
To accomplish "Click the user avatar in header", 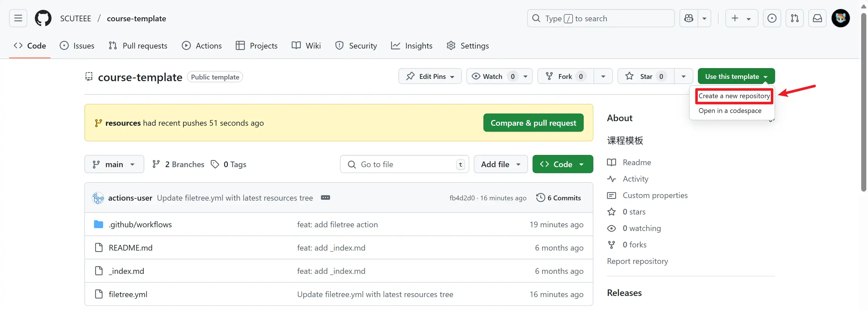I will coord(840,18).
